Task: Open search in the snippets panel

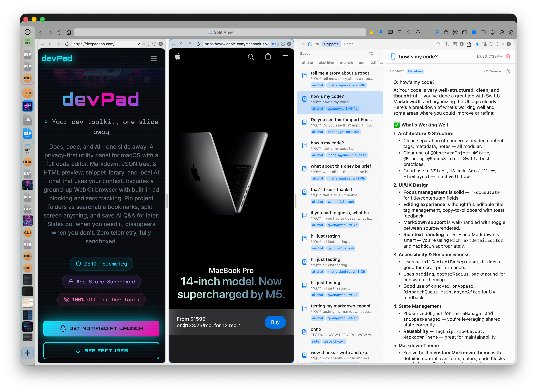Action: 438,44
